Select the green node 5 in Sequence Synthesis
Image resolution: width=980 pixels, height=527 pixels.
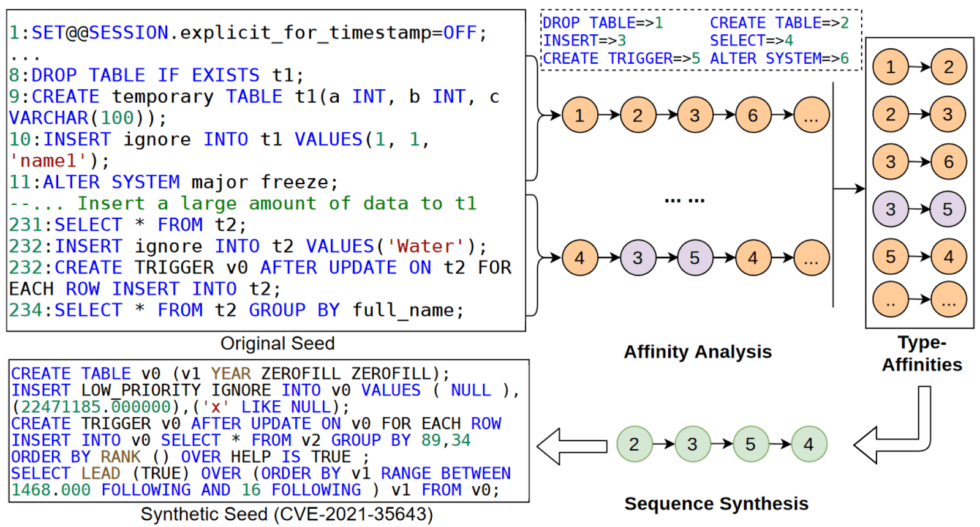click(750, 444)
